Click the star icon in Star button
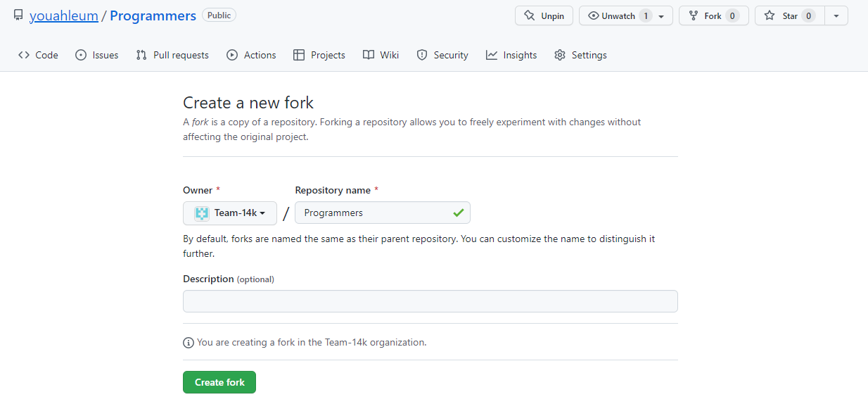Image resolution: width=868 pixels, height=411 pixels. point(770,15)
